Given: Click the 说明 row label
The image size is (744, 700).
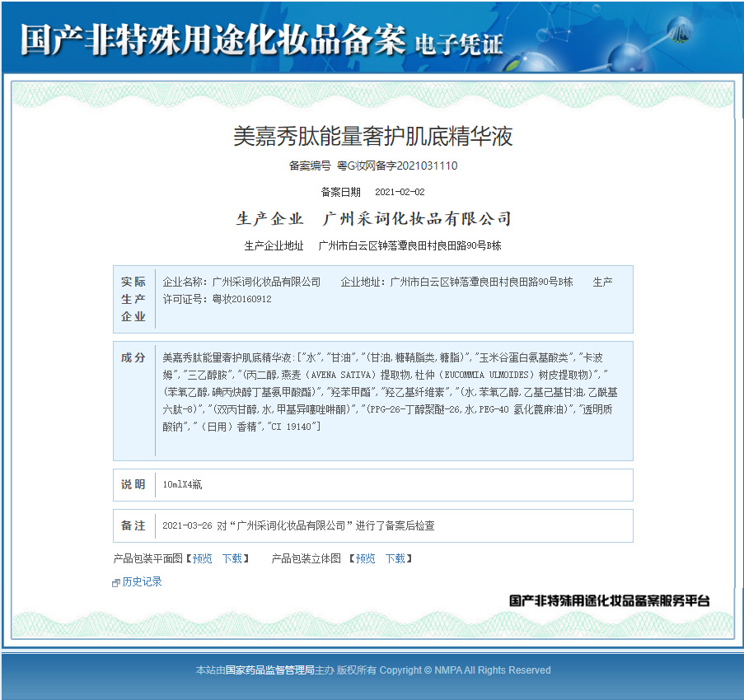Looking at the screenshot, I should [133, 484].
